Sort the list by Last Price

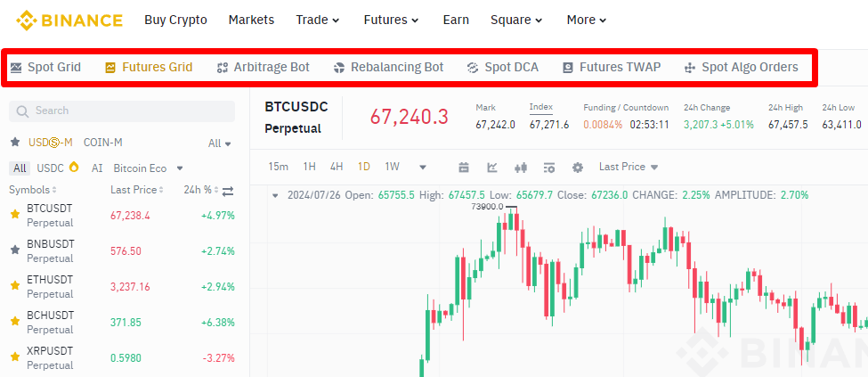[137, 190]
